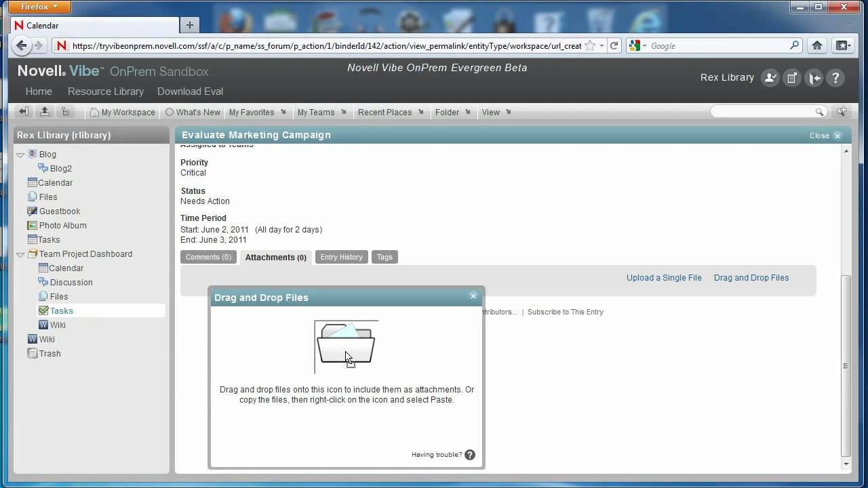Viewport: 868px width, 488px height.
Task: Click the Novell site icon in the address bar
Action: coord(62,46)
